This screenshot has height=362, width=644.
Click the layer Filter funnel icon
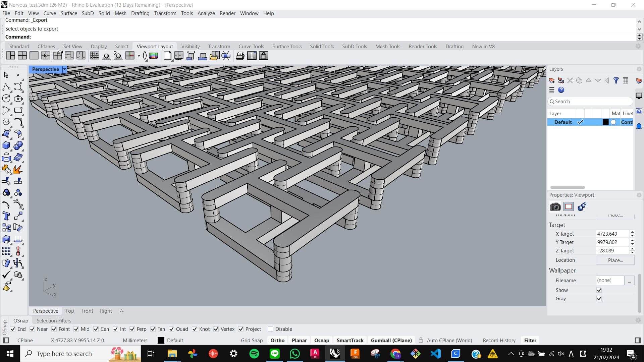click(x=616, y=80)
